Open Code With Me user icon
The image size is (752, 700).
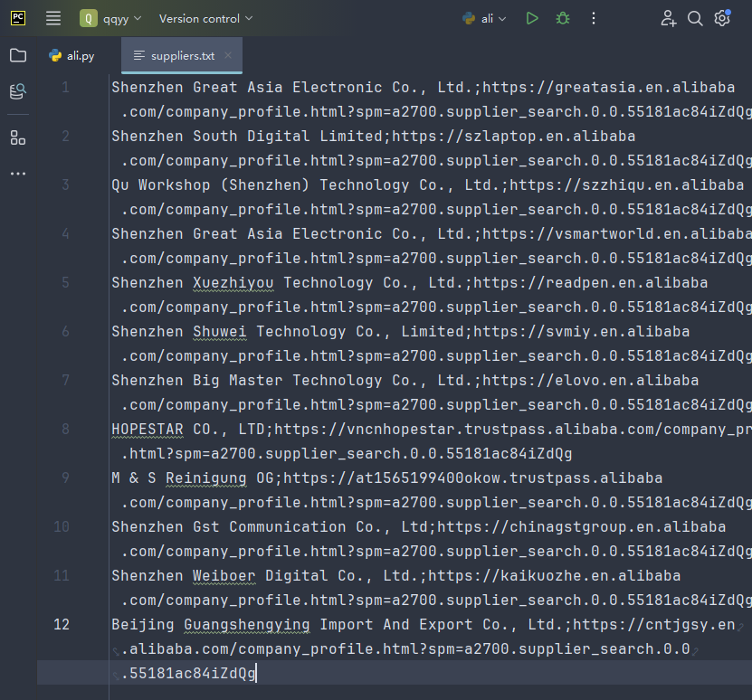[668, 18]
